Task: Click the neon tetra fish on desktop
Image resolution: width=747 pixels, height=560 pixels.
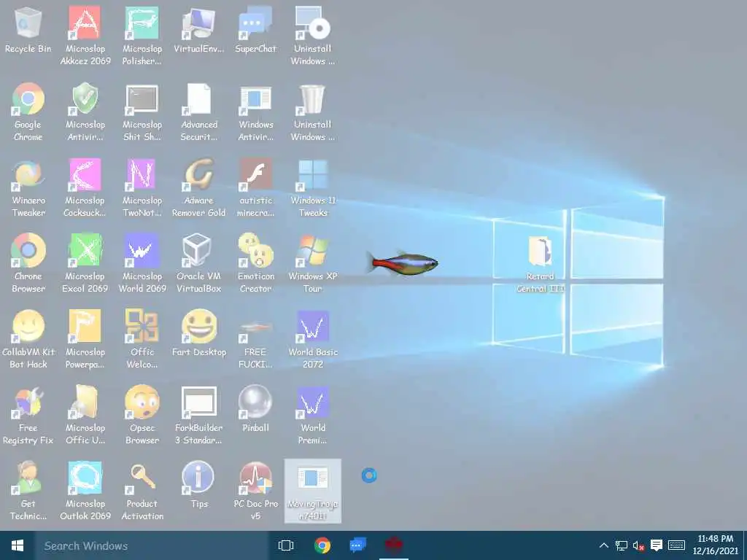Action: coord(403,262)
